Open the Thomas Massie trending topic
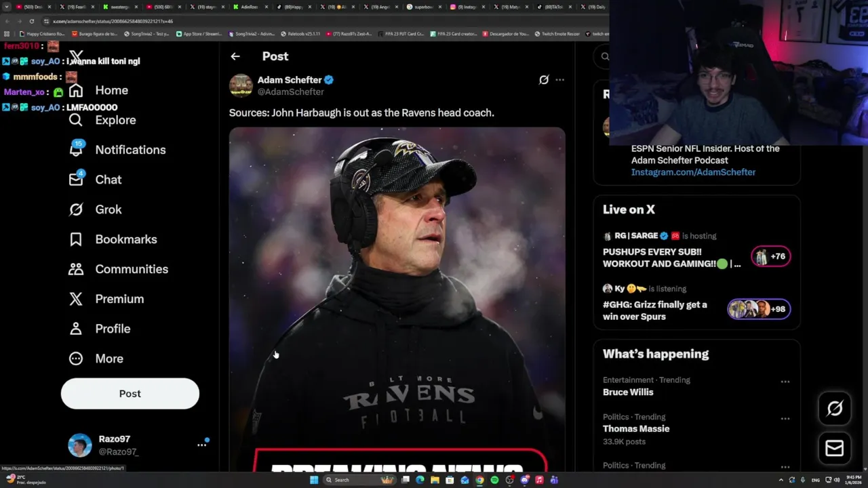The height and width of the screenshot is (488, 868). pyautogui.click(x=636, y=428)
